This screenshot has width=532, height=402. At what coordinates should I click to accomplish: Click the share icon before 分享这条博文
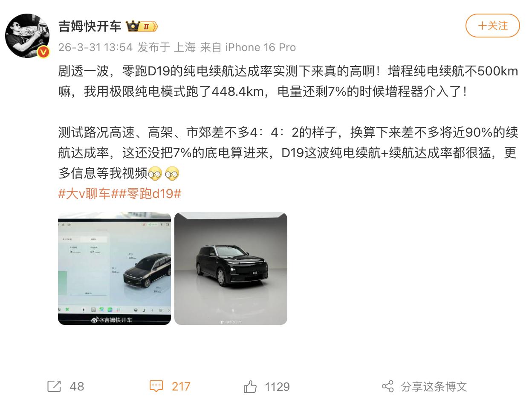pos(387,387)
